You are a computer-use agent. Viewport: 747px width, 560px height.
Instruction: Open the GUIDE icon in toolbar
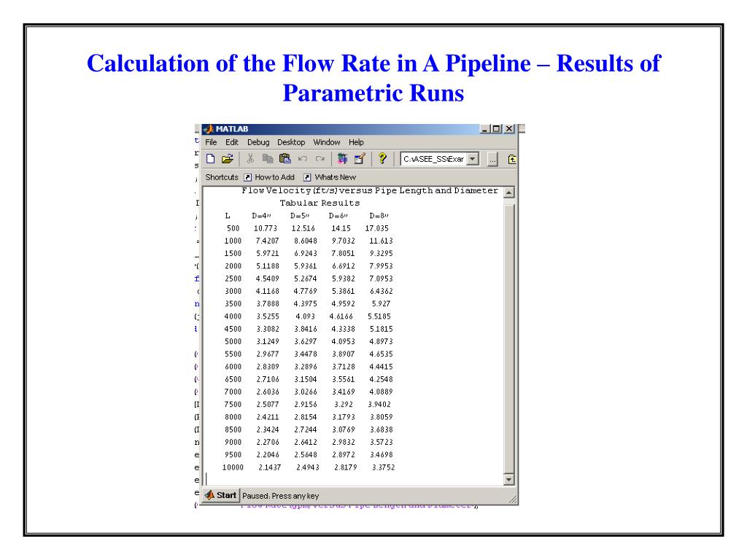360,158
